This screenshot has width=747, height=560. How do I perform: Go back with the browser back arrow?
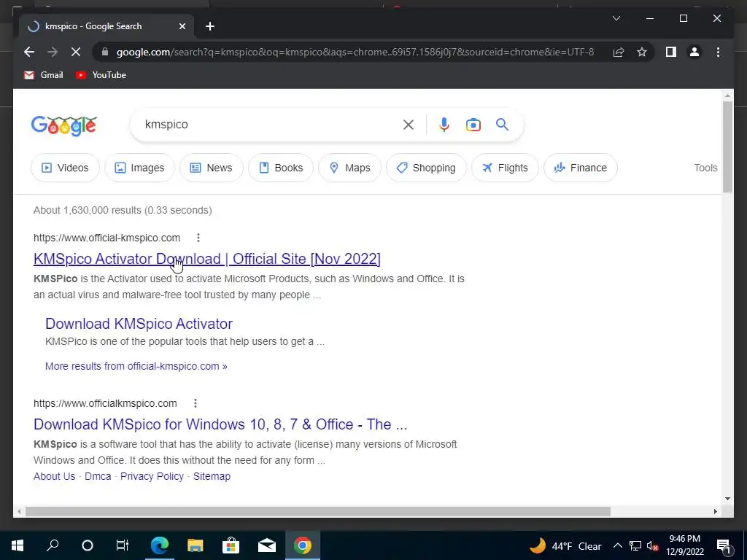(x=29, y=52)
